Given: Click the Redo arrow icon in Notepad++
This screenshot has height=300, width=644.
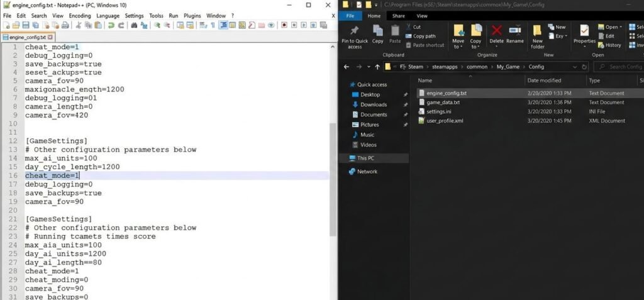Looking at the screenshot, I should tap(121, 25).
